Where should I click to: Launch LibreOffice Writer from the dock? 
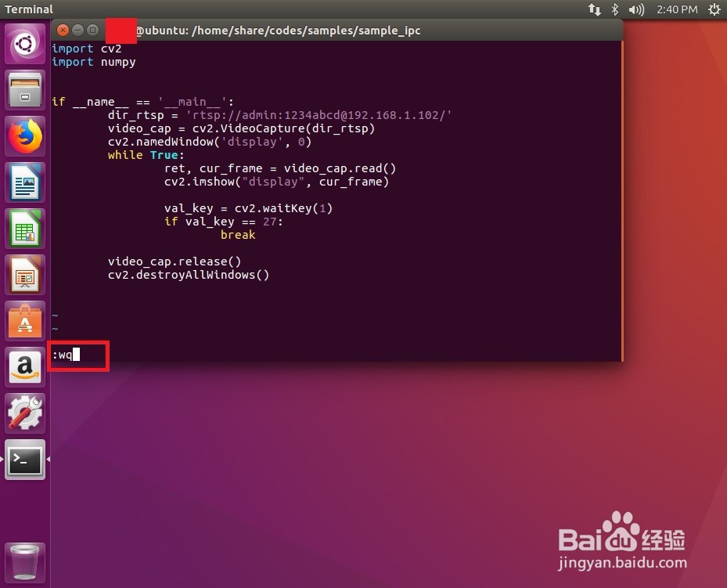(25, 182)
